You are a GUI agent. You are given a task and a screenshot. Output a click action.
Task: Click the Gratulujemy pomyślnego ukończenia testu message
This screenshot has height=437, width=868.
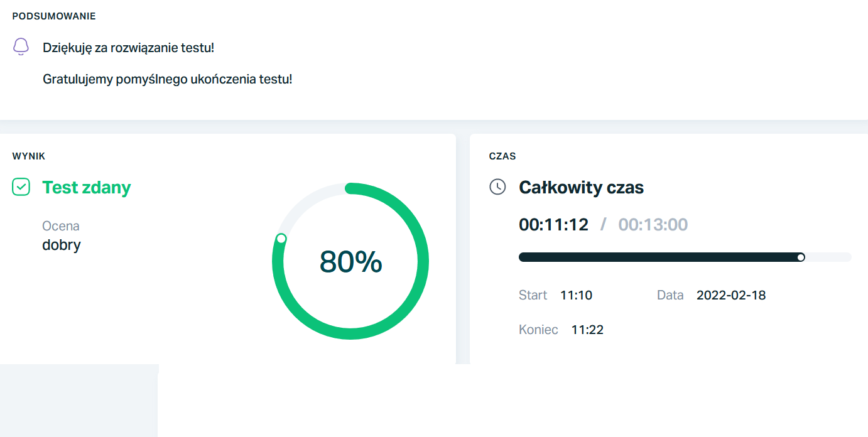point(167,79)
